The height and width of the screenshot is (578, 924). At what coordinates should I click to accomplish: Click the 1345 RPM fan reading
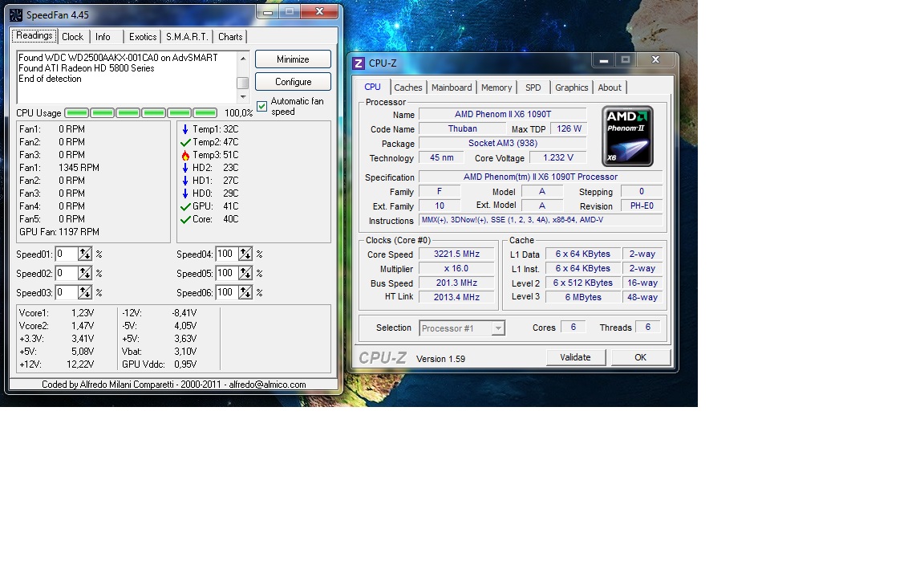click(x=79, y=168)
